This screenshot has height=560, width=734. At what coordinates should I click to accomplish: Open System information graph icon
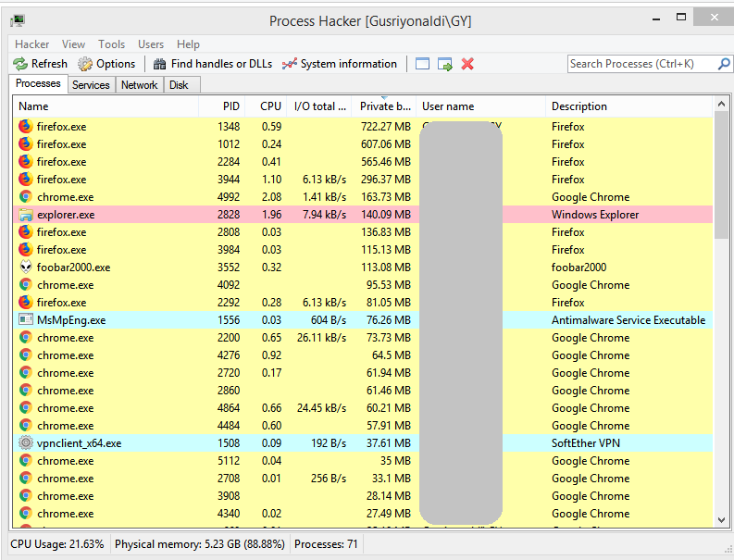(x=290, y=64)
